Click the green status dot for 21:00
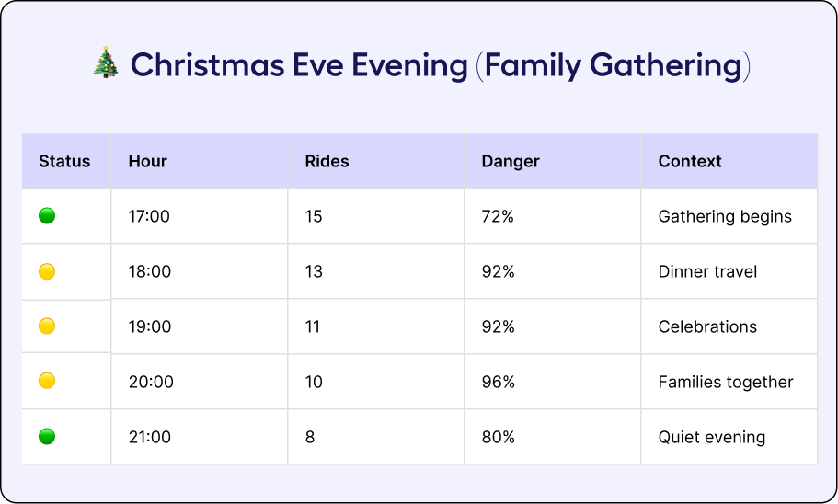 click(47, 436)
